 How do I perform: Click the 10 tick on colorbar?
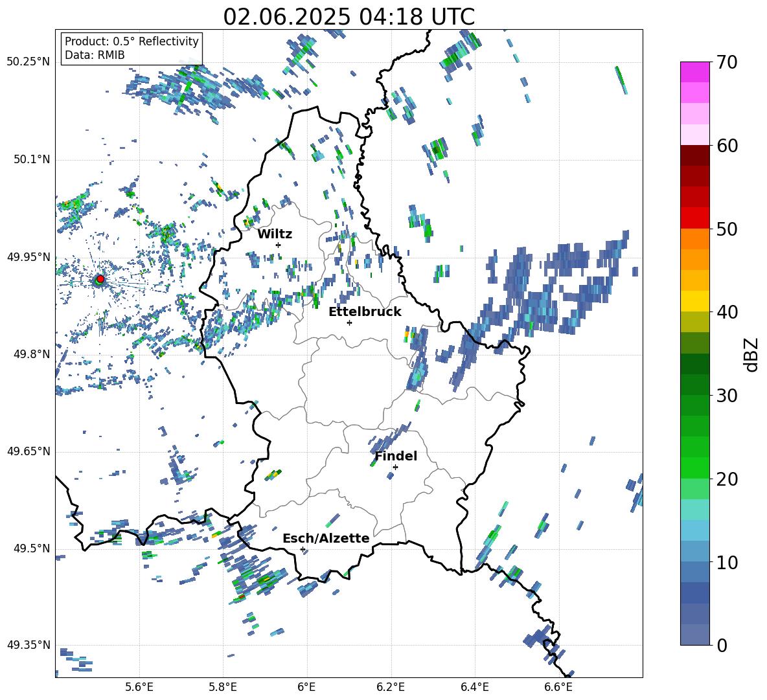click(x=727, y=562)
